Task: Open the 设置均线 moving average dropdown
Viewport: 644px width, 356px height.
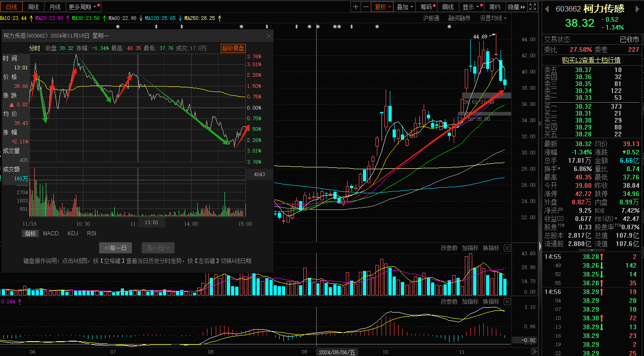Action: 493,18
